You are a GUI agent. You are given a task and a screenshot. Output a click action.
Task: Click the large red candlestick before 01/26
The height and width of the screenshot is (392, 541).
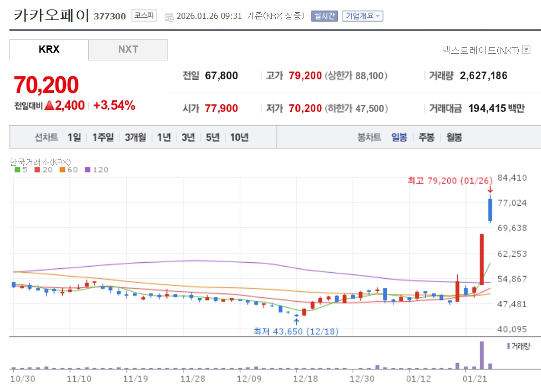(x=482, y=259)
